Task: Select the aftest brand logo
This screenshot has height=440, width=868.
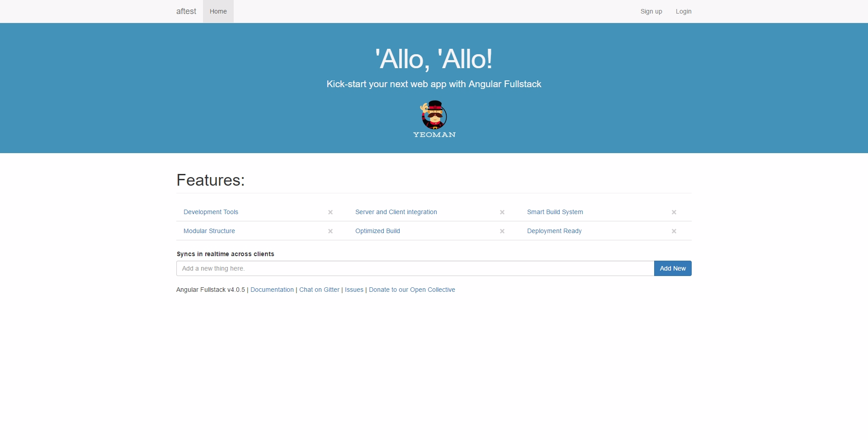Action: coord(186,11)
